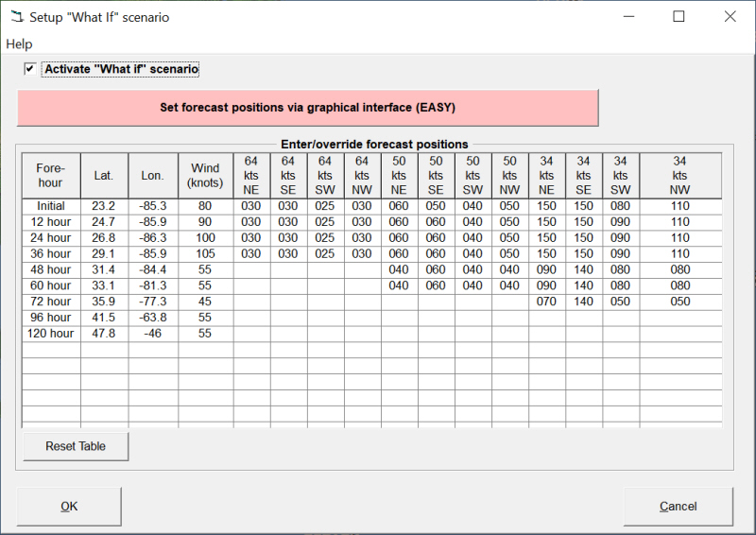This screenshot has height=535, width=756.
Task: Select the Initial latitude cell 23.2
Action: pos(104,206)
